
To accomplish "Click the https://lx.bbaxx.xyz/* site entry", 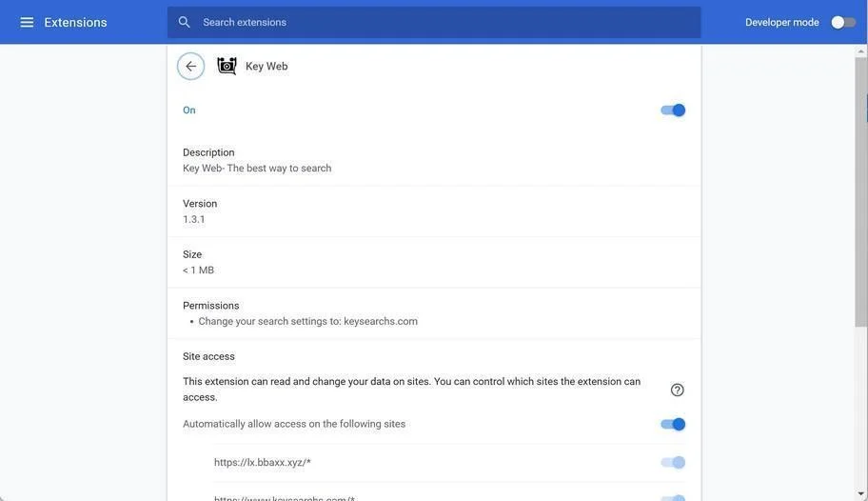I will point(263,462).
